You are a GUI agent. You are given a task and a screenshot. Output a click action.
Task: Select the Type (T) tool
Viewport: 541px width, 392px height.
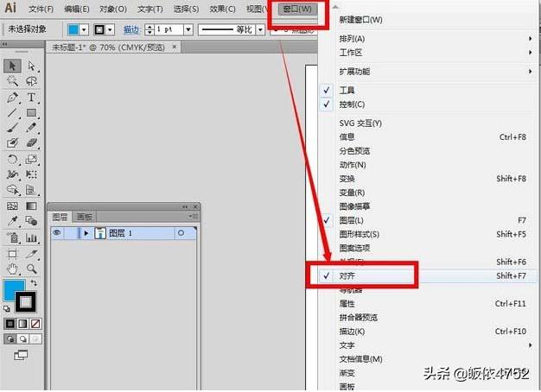[32, 98]
